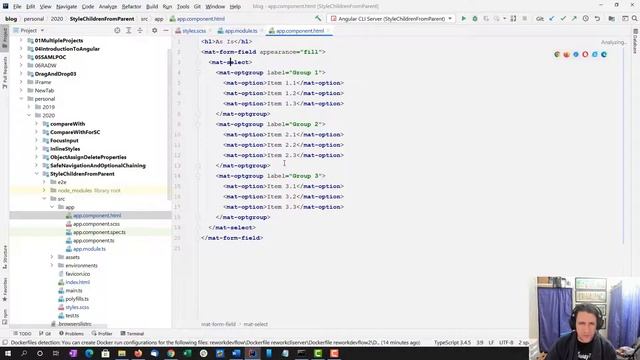Open preview in Edge browser icon
This screenshot has height=360, width=640.
(x=604, y=54)
